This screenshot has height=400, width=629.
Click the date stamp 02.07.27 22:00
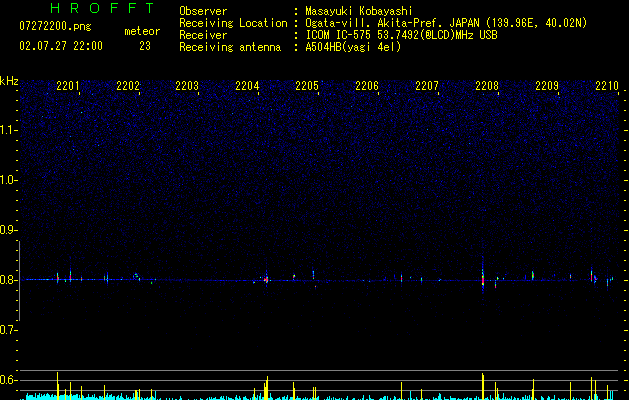click(x=61, y=46)
